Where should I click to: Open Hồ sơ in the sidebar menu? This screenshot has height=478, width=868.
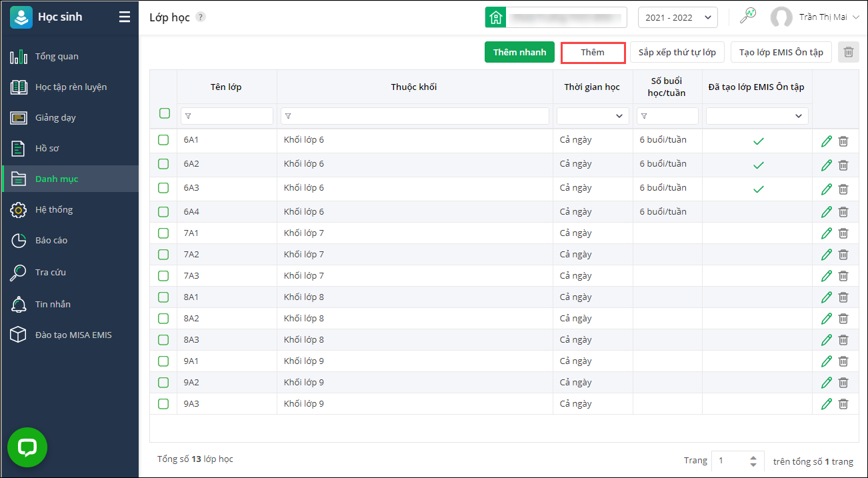coord(47,148)
